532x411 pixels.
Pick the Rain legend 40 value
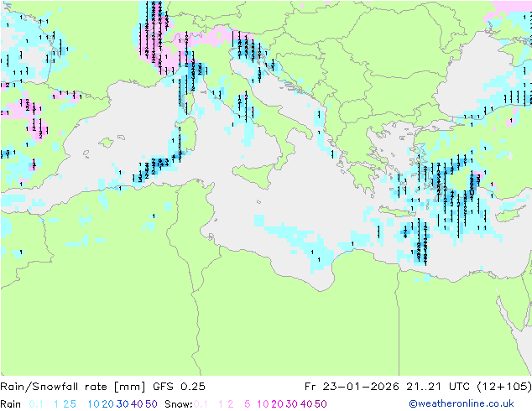137,404
